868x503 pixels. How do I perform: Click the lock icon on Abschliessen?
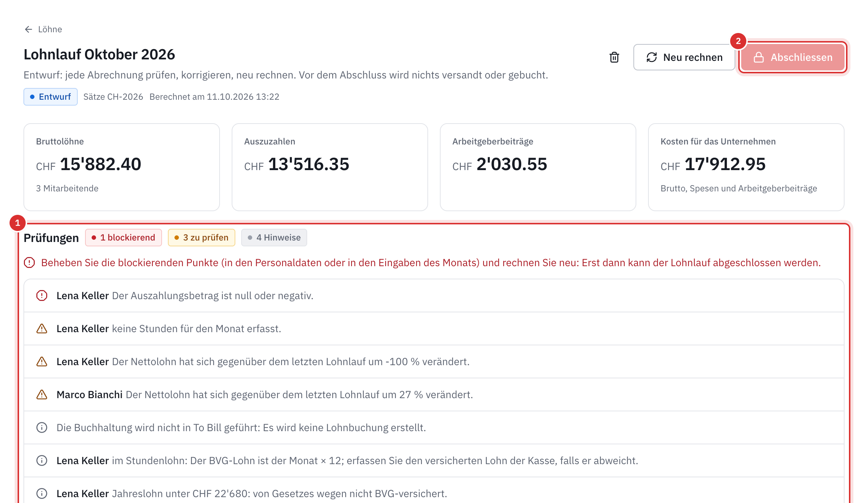pyautogui.click(x=759, y=57)
